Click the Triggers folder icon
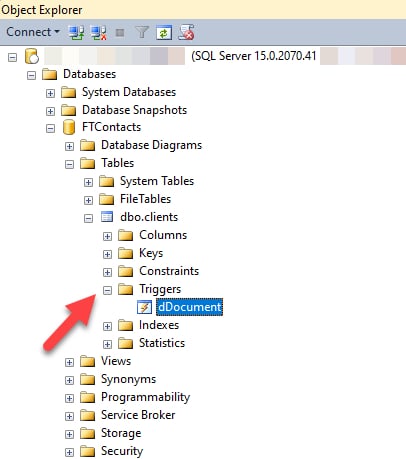Screen dimensions: 406x459 [x=125, y=289]
